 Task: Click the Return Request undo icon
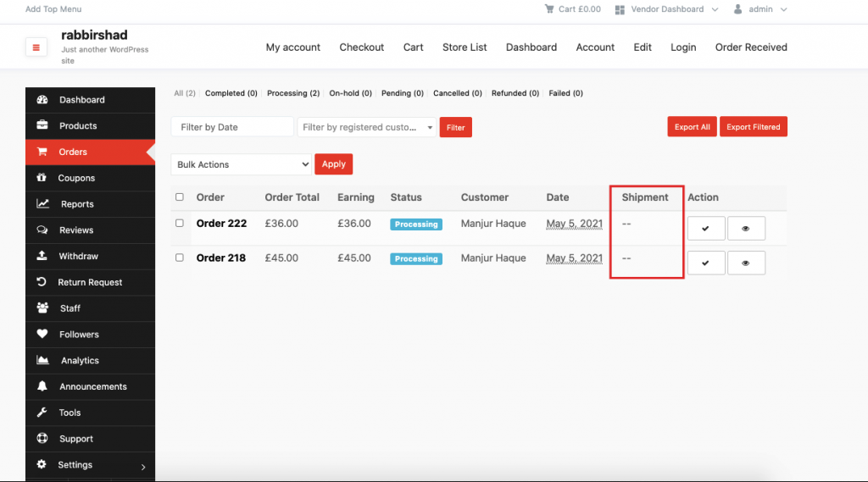[41, 282]
